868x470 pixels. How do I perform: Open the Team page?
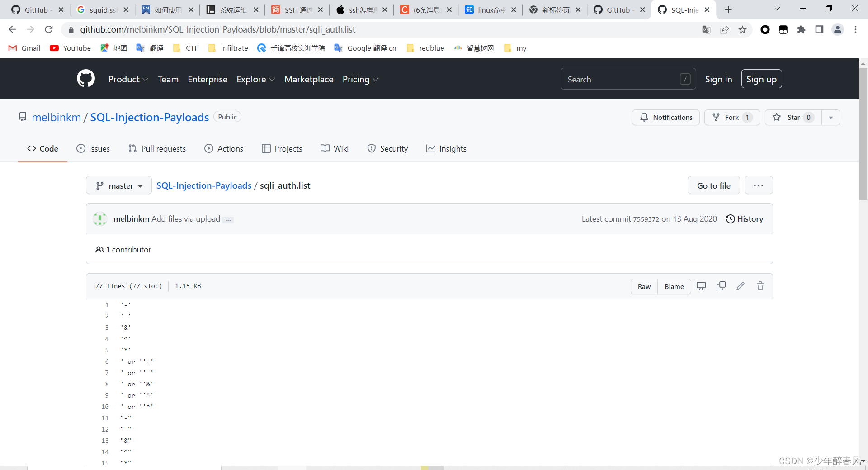[x=168, y=79]
